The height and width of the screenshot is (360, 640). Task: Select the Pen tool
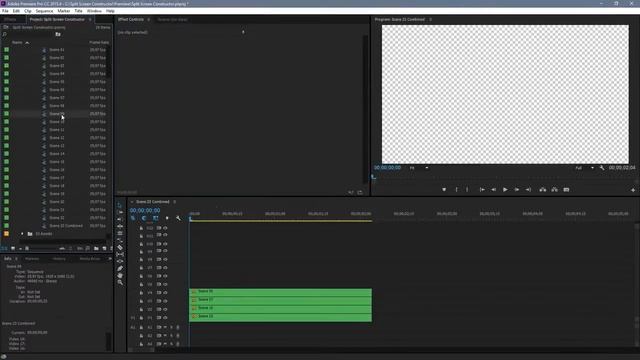pyautogui.click(x=120, y=268)
